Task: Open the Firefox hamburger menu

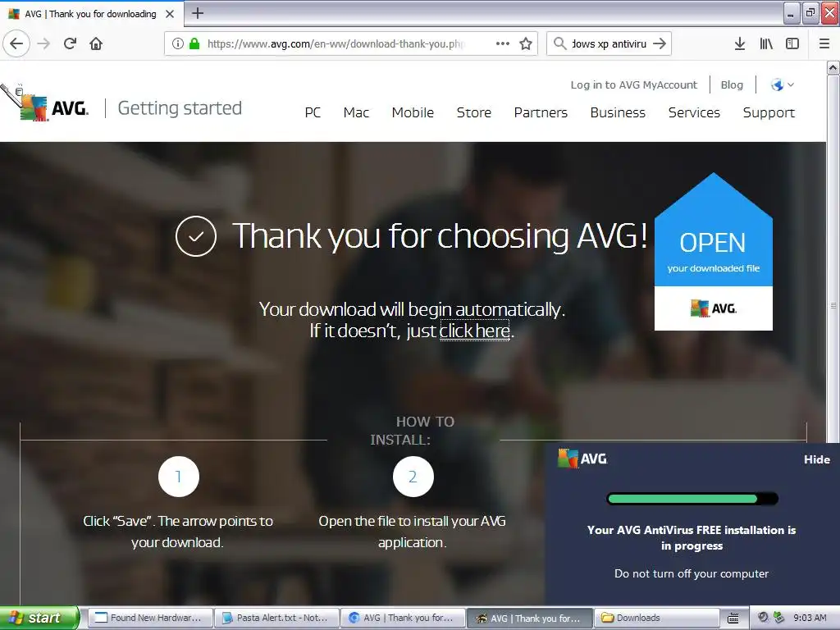Action: coord(824,43)
